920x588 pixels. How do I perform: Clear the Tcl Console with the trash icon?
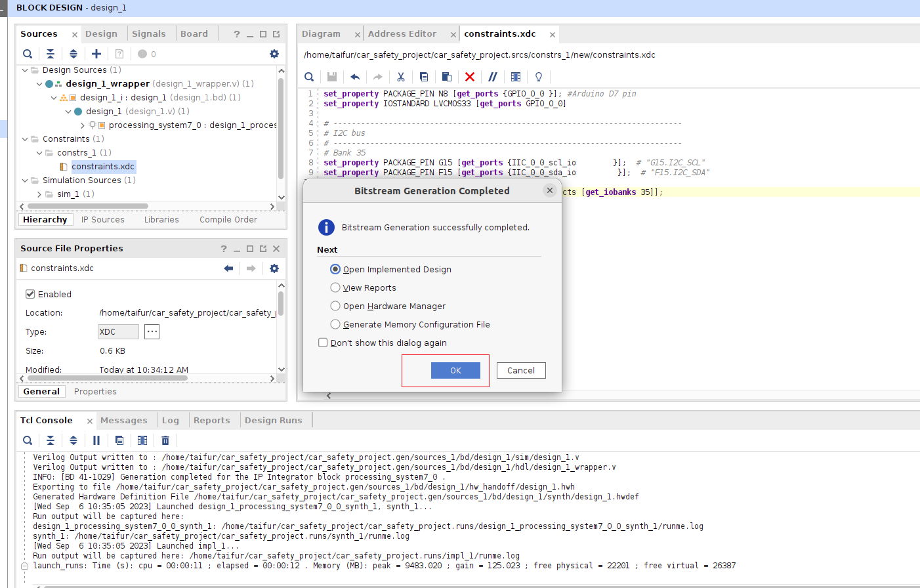click(x=165, y=440)
